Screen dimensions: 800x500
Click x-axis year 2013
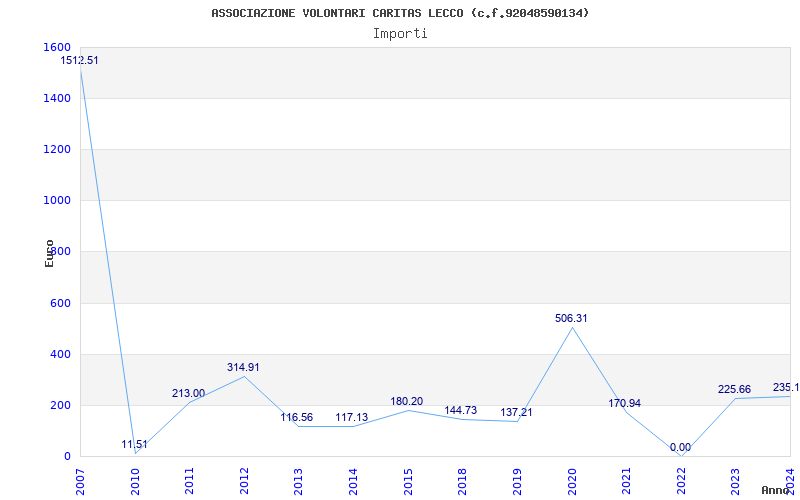(x=298, y=482)
